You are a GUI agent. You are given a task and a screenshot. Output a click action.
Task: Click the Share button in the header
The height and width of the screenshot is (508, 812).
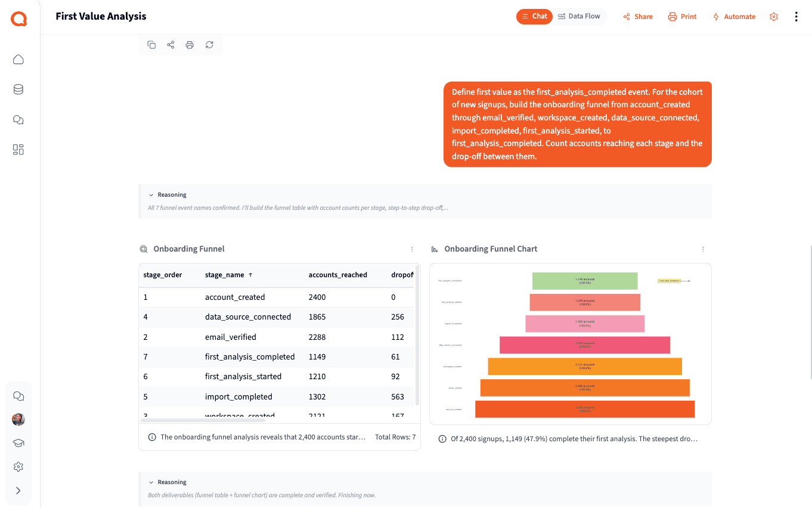coord(638,17)
